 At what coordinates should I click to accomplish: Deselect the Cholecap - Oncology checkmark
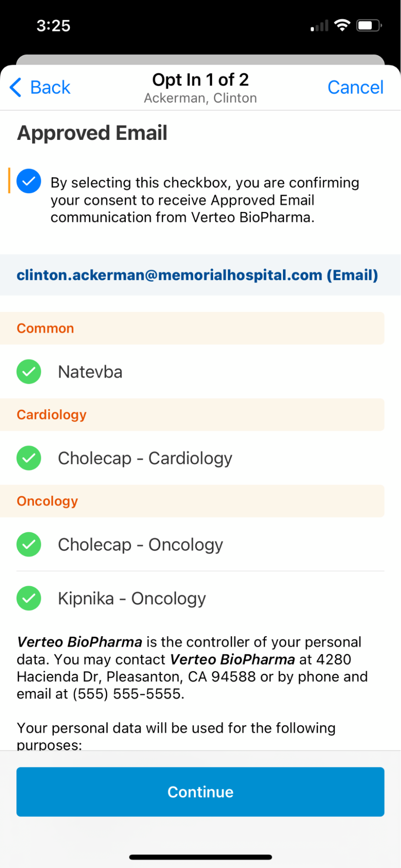click(x=29, y=545)
